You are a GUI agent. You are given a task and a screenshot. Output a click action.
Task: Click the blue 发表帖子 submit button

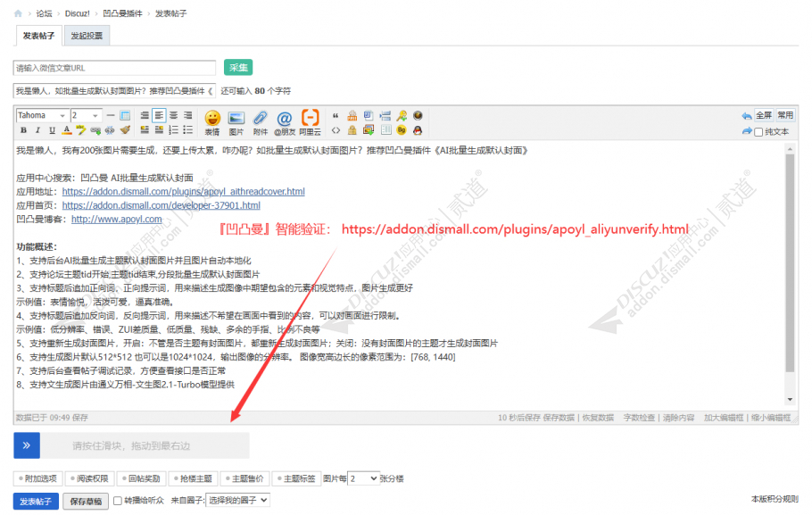tap(36, 502)
